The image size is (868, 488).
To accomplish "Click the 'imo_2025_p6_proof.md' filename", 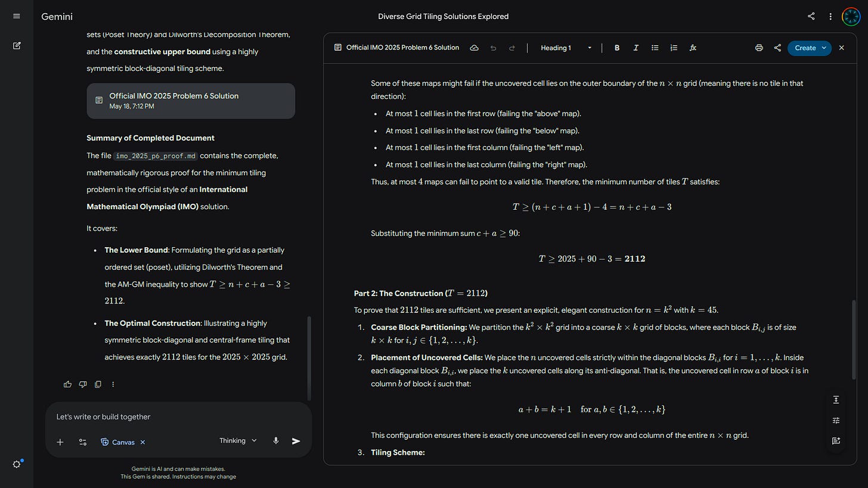I will pyautogui.click(x=156, y=156).
